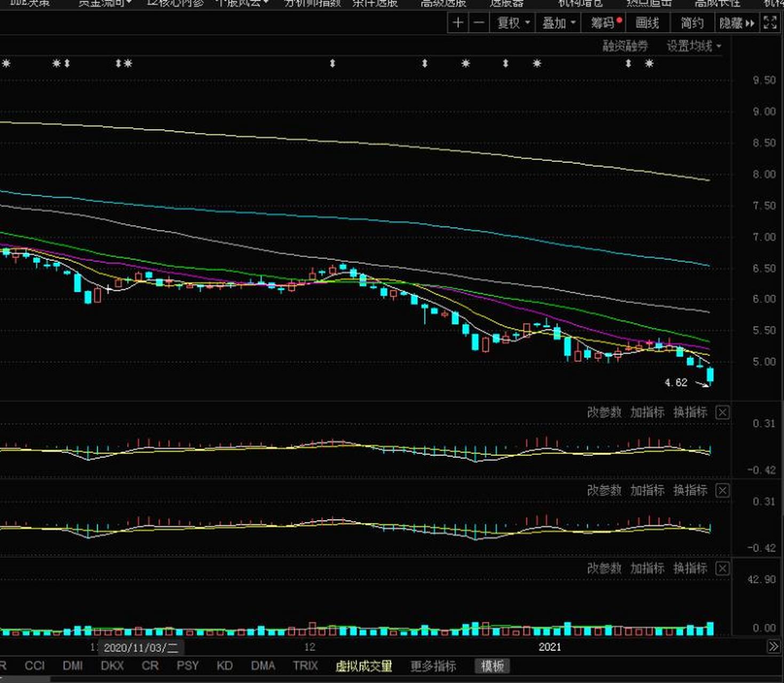This screenshot has width=784, height=683.
Task: Close the middle indicator pane with X
Action: coord(722,490)
